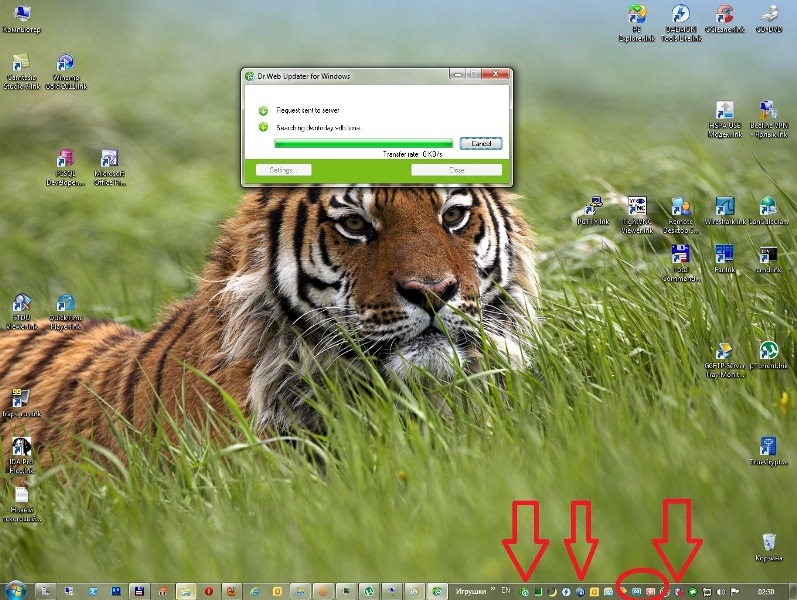The height and width of the screenshot is (600, 797).
Task: Select the TrueCrypt desktop shortcut
Action: [767, 447]
